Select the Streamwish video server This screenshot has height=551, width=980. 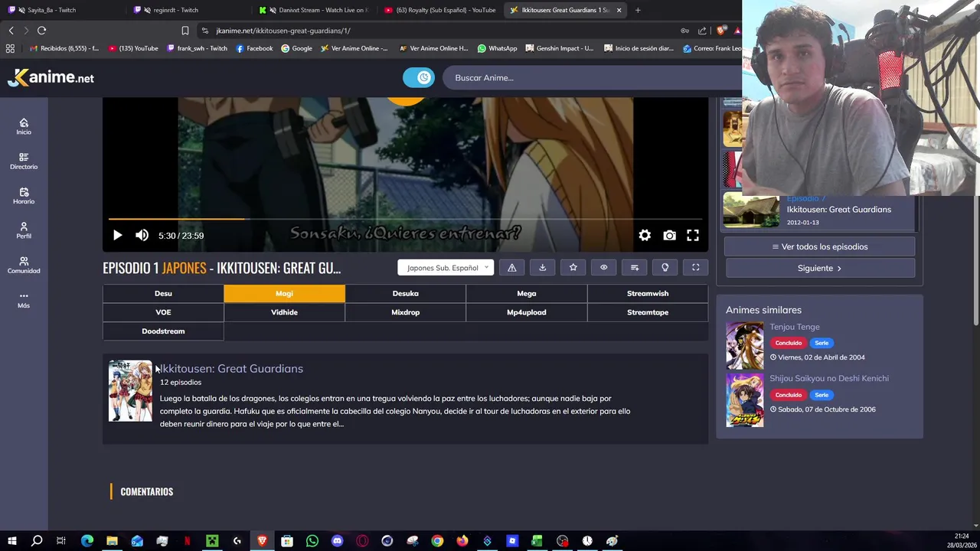point(648,293)
